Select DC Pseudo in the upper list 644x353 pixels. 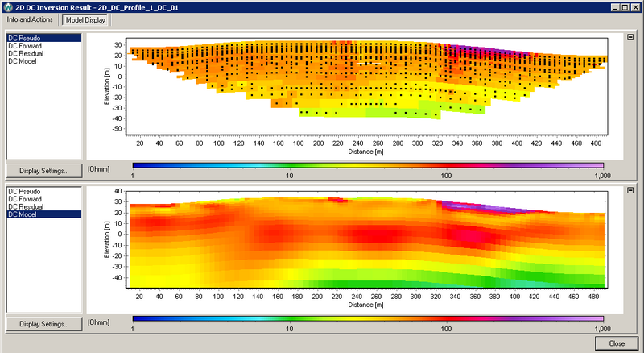[23, 37]
